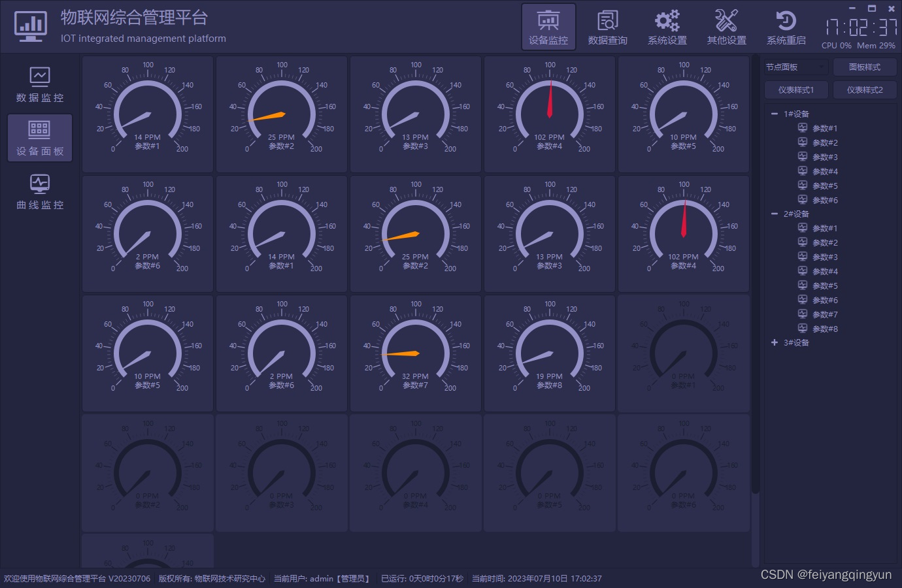Click the monitor icon of 参数#2 under 2#设备

coord(803,242)
